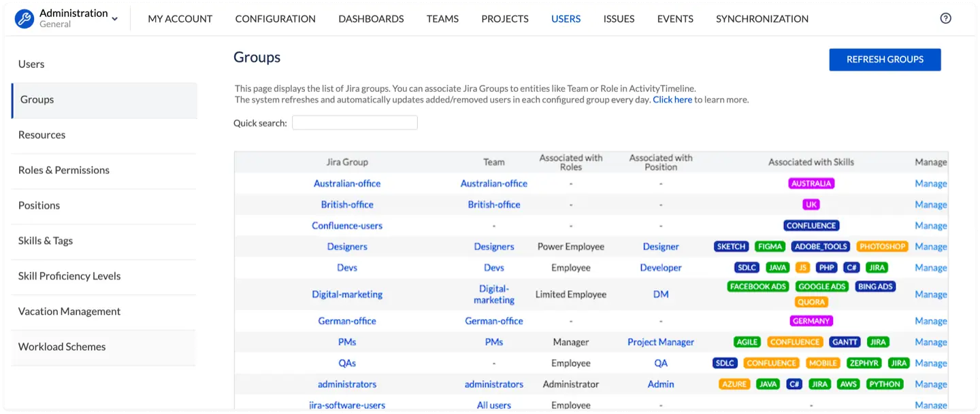Image resolution: width=980 pixels, height=414 pixels.
Task: Click the AUSTRALIA skill tag
Action: click(811, 184)
